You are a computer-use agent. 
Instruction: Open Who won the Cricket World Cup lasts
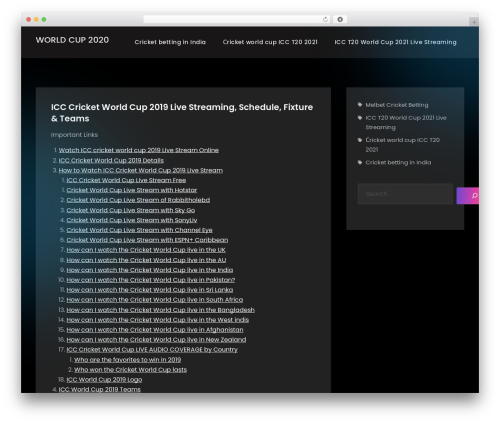(130, 370)
